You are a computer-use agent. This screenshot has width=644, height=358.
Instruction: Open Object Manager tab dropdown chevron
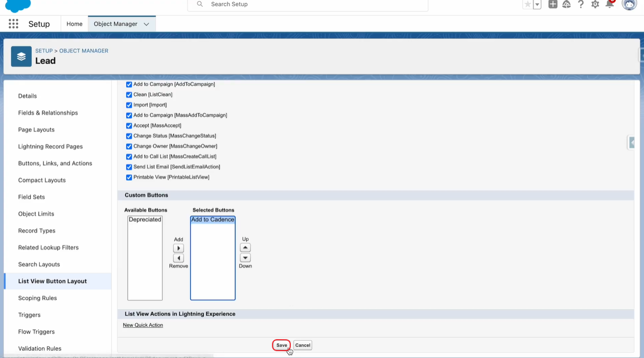[x=146, y=24]
